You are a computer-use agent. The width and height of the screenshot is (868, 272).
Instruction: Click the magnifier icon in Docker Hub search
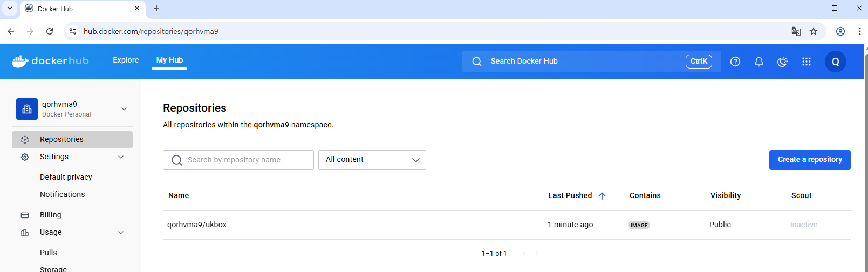(x=477, y=62)
